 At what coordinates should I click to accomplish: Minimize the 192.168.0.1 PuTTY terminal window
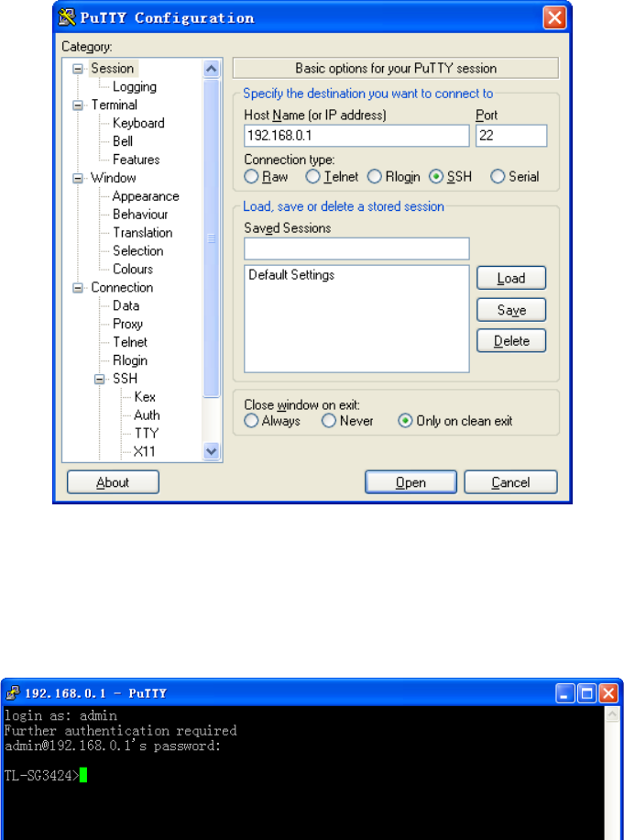[x=564, y=694]
